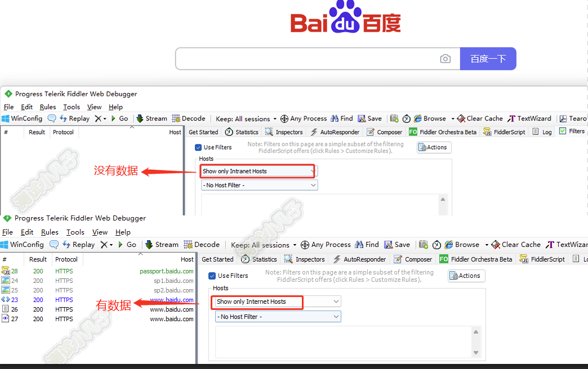Viewport: 588px width, 369px height.
Task: Open No Host Filter dropdown in upper window
Action: (x=260, y=185)
